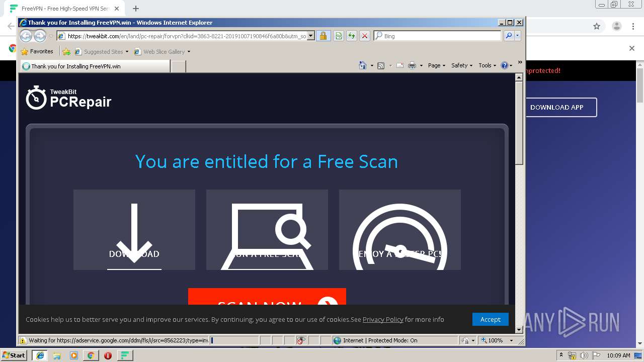Expand the Web Slice Gallery dropdown
The width and height of the screenshot is (644, 362).
pyautogui.click(x=189, y=52)
